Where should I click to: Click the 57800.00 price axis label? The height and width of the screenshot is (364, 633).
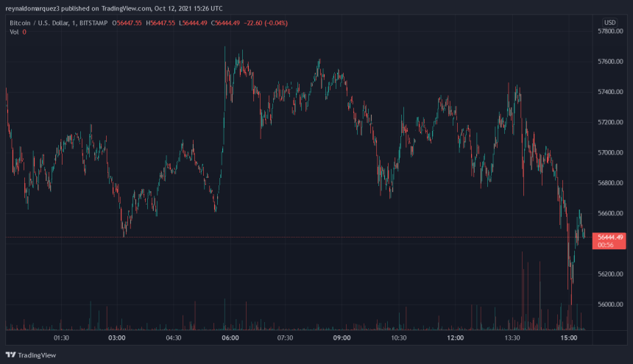pyautogui.click(x=610, y=32)
